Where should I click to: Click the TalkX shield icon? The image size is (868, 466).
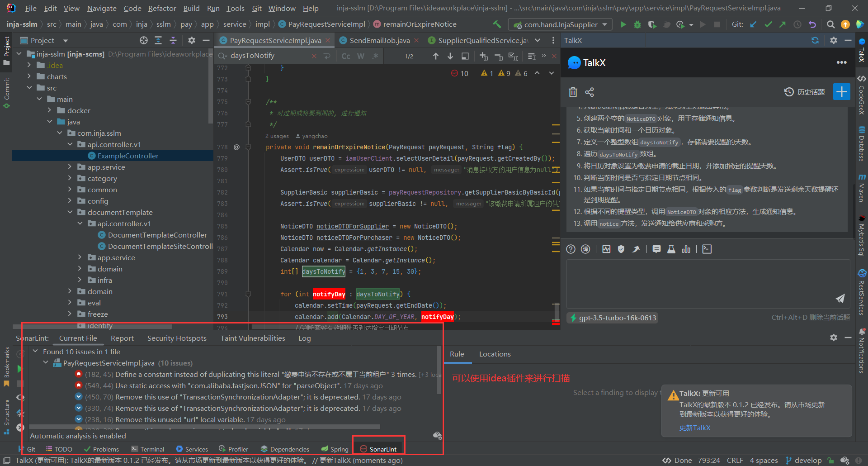[621, 249]
